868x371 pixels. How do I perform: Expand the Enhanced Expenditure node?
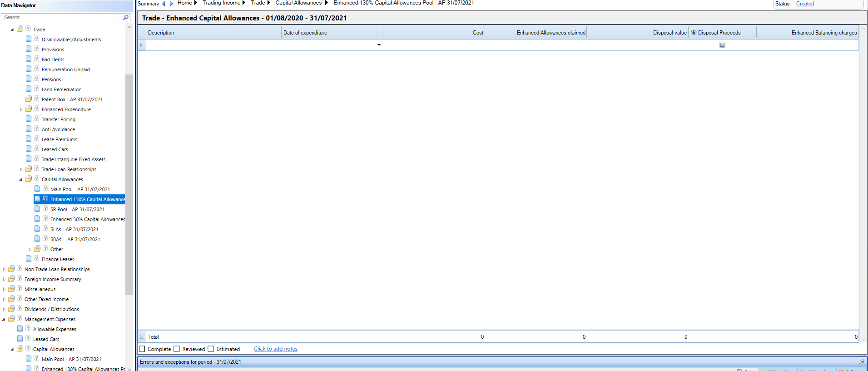pyautogui.click(x=21, y=109)
